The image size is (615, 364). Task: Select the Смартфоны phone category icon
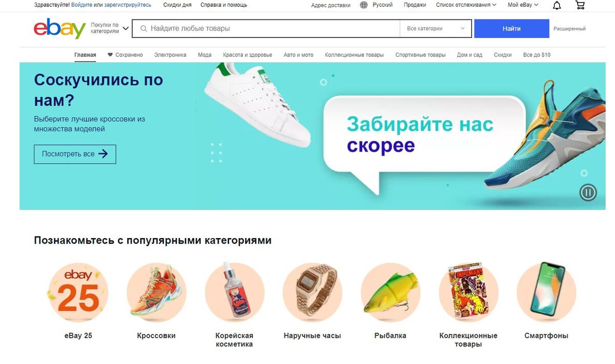click(x=546, y=293)
